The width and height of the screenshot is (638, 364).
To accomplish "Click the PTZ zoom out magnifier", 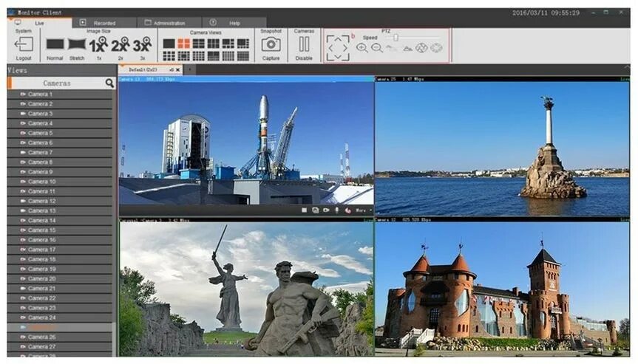I will 377,48.
